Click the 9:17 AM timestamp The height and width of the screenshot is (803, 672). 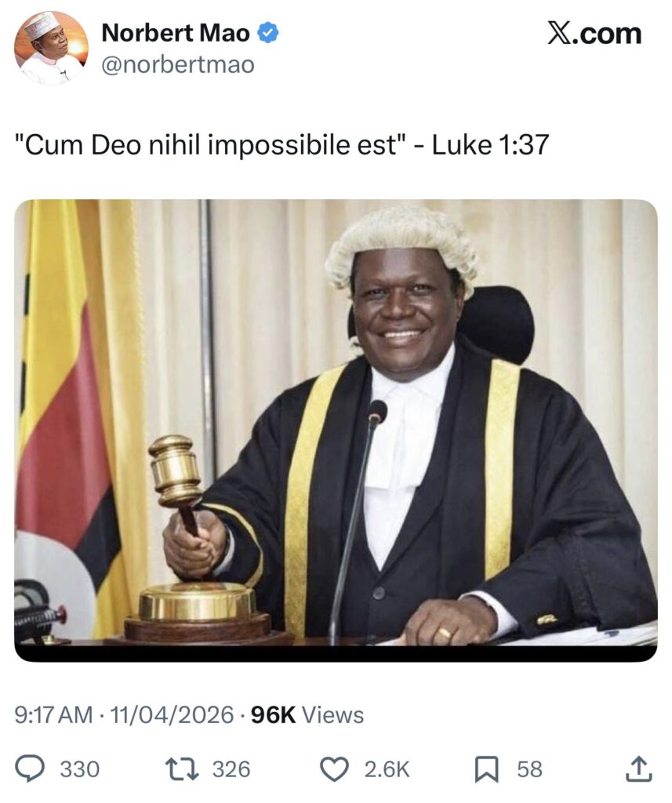[54, 715]
